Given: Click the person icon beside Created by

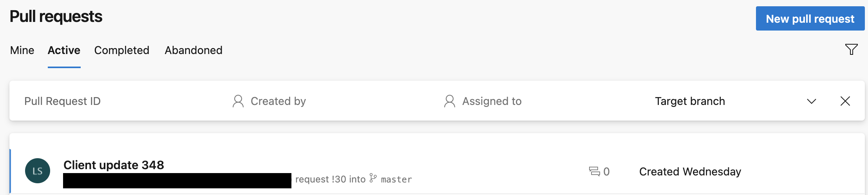Looking at the screenshot, I should tap(238, 101).
